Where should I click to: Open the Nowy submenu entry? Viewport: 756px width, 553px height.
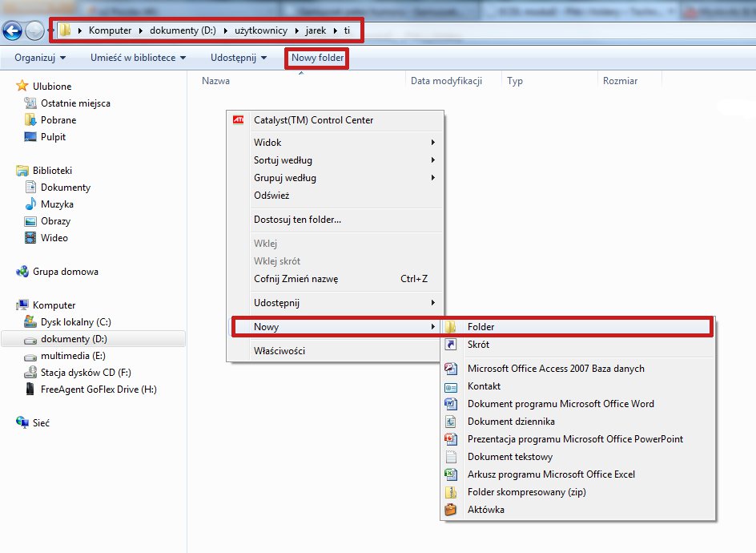336,327
